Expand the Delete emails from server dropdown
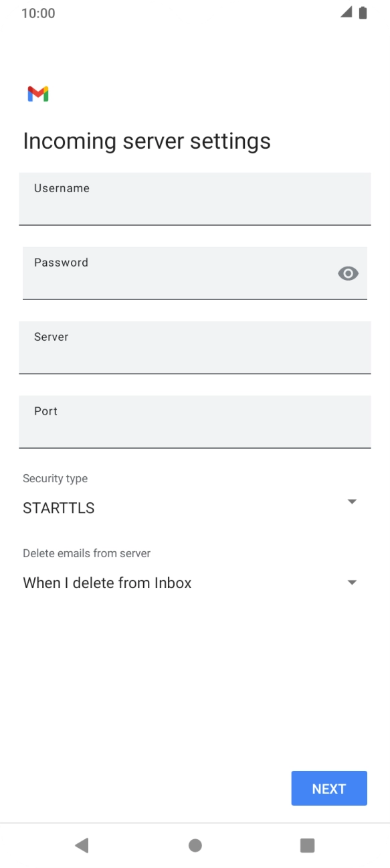This screenshot has height=868, width=390. (x=353, y=582)
